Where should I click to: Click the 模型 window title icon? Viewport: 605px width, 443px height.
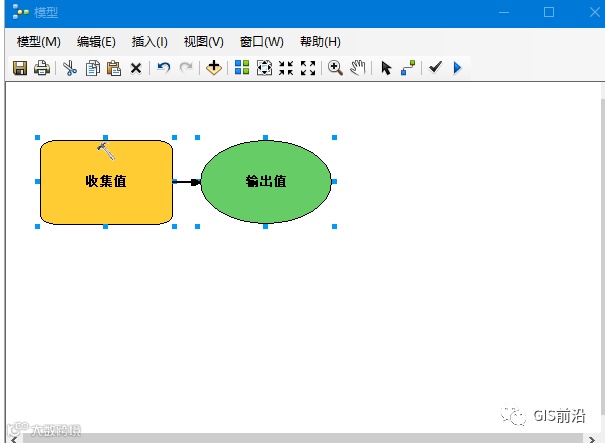click(20, 12)
